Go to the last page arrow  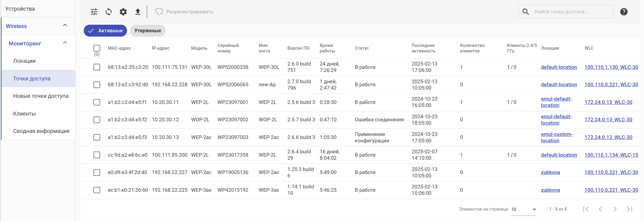pos(629,209)
